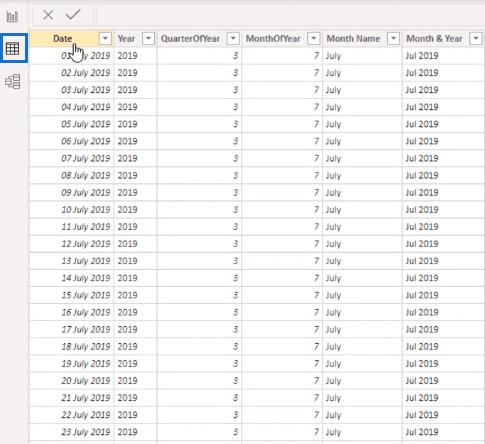Switch to the Data view icon
Image resolution: width=485 pixels, height=444 pixels.
pos(13,49)
